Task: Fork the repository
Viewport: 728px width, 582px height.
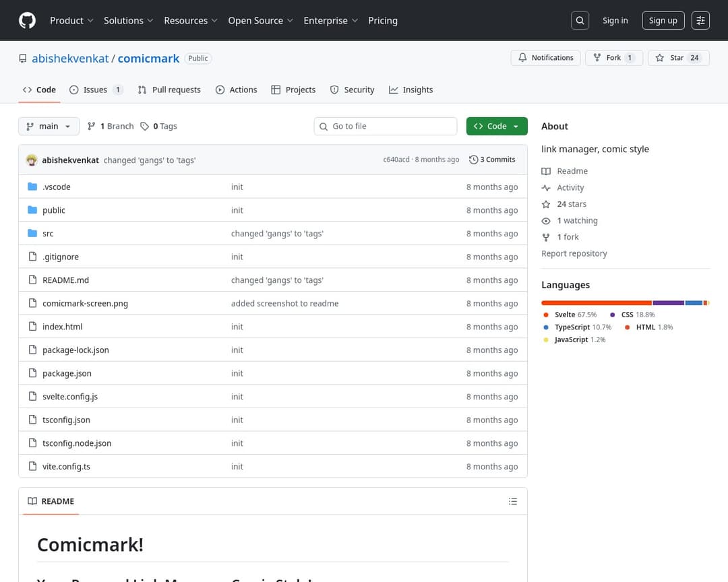Action: pyautogui.click(x=613, y=58)
